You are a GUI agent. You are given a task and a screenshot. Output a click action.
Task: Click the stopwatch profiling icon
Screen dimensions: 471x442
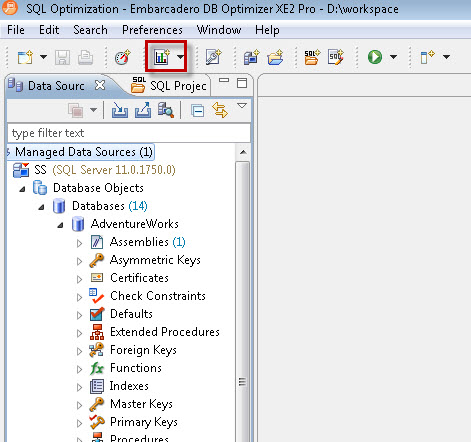[122, 57]
